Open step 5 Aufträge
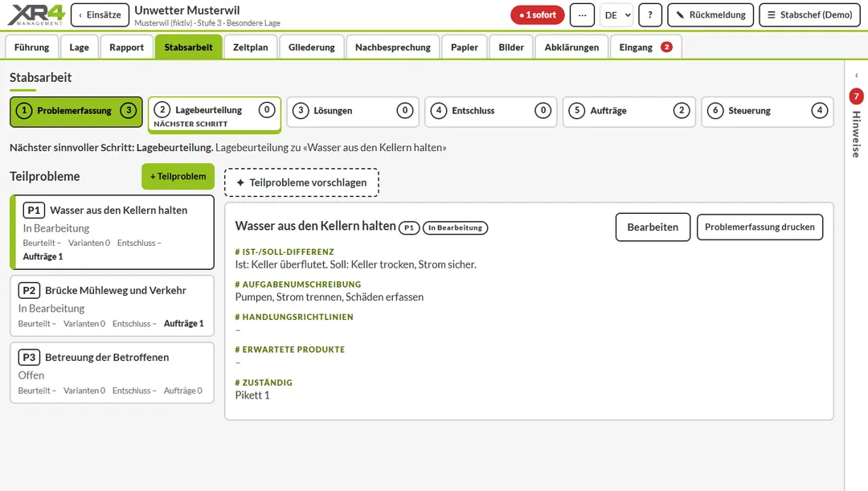This screenshot has width=868, height=491. point(628,111)
